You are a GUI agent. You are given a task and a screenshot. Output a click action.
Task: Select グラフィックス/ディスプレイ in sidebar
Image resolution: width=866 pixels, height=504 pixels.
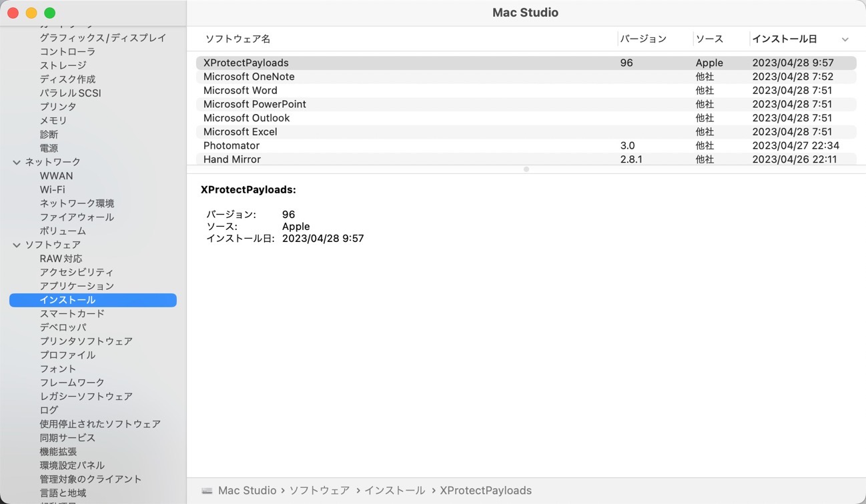pos(103,38)
